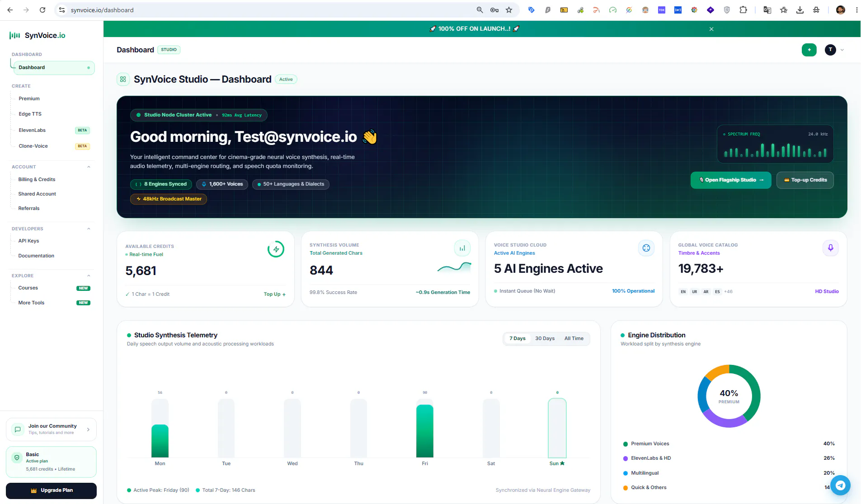The image size is (861, 504).
Task: Click the green plus icon in header
Action: point(809,50)
